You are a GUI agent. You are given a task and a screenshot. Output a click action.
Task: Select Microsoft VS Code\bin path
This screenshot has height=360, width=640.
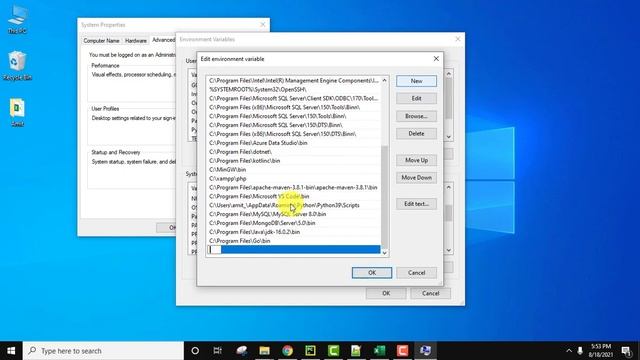(294, 196)
